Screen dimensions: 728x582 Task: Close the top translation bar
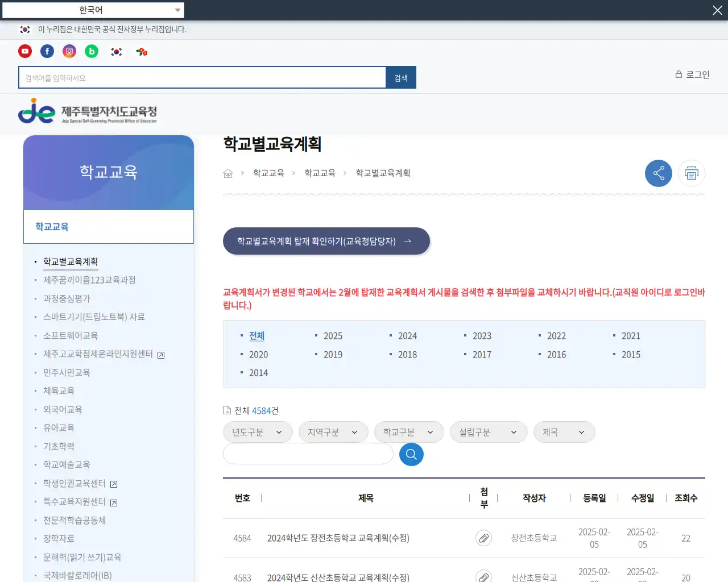(717, 10)
